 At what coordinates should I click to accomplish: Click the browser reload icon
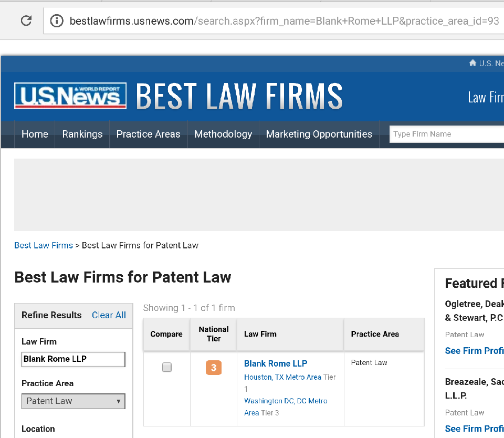coord(26,20)
